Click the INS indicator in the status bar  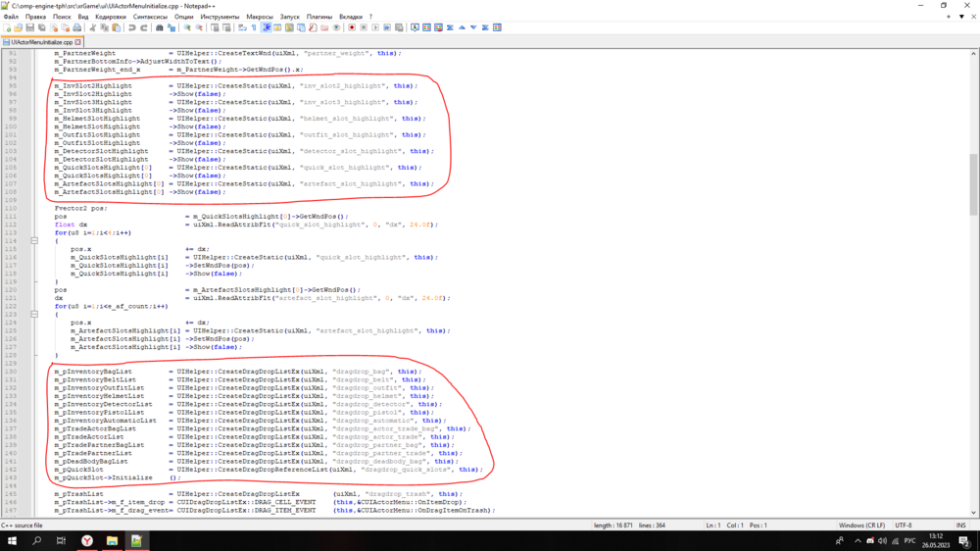click(x=961, y=526)
